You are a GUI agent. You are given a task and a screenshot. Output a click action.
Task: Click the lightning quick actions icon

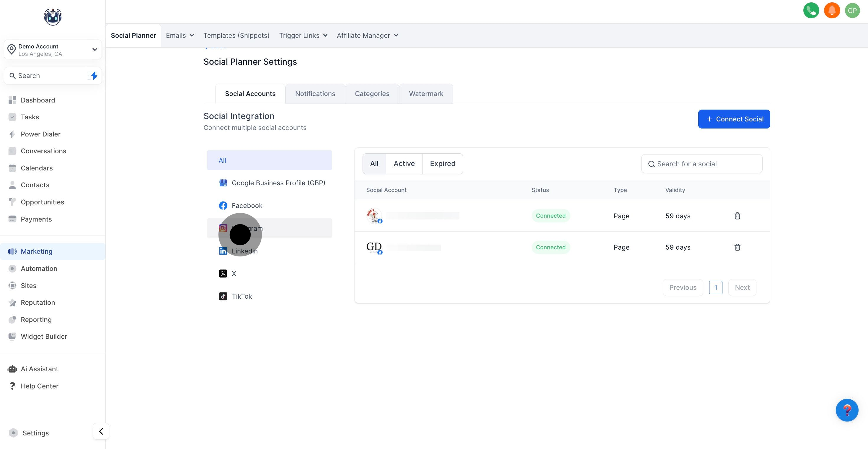click(x=94, y=76)
